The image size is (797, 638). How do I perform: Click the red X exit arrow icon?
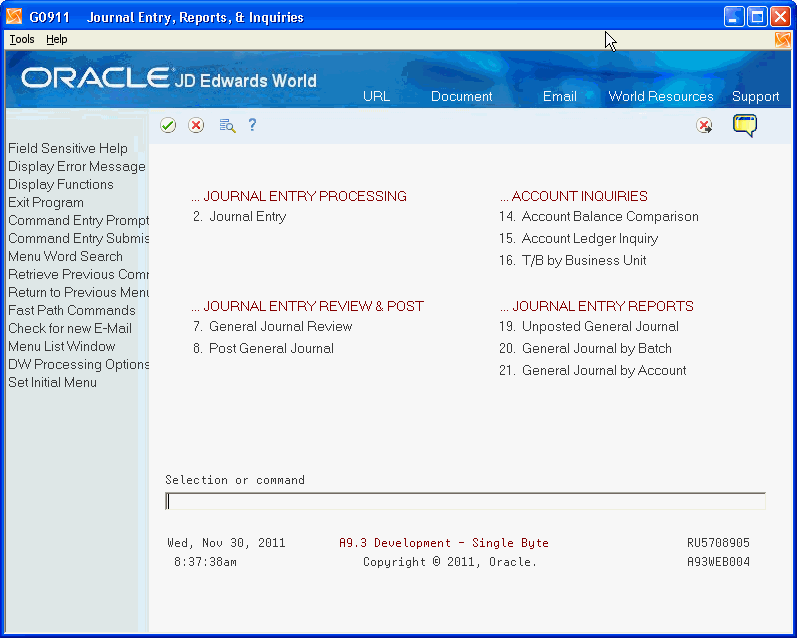704,125
